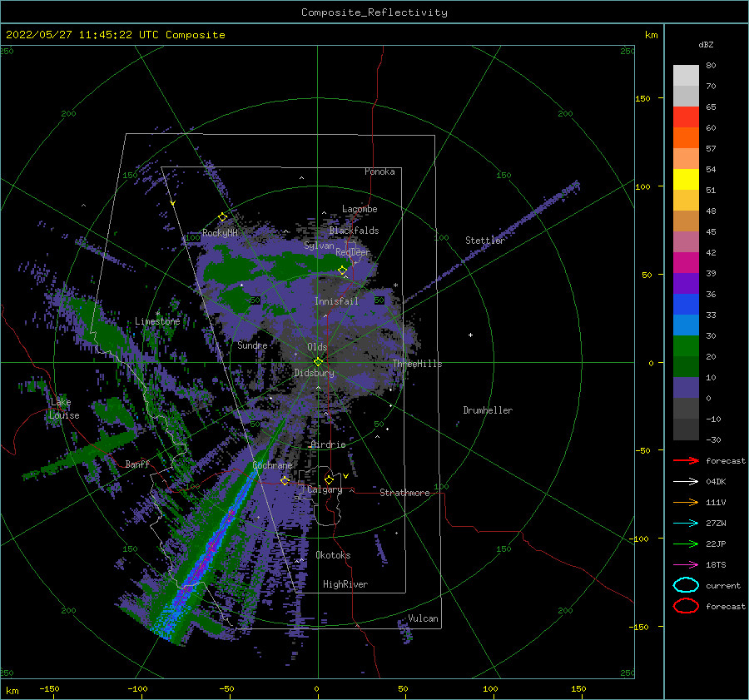The height and width of the screenshot is (700, 749).
Task: Select the Lacombe town label
Action: pyautogui.click(x=360, y=209)
